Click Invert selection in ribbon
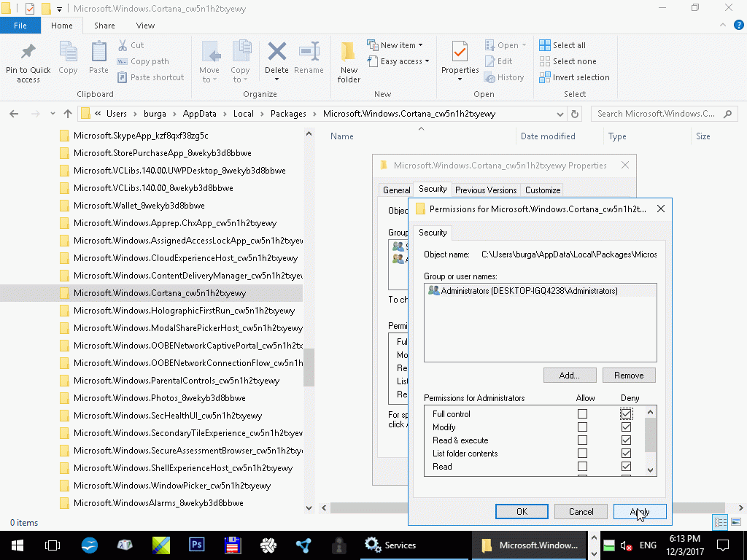The image size is (747, 560). (575, 77)
